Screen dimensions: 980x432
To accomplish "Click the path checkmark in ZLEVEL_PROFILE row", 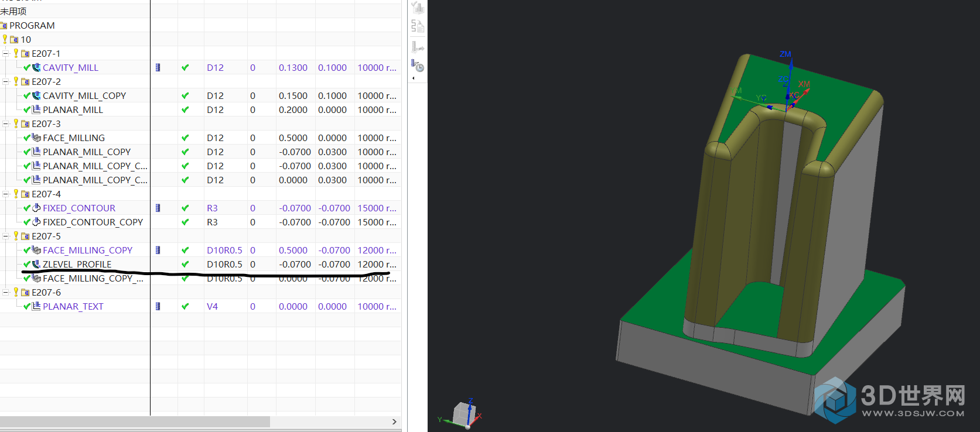I will pyautogui.click(x=185, y=264).
